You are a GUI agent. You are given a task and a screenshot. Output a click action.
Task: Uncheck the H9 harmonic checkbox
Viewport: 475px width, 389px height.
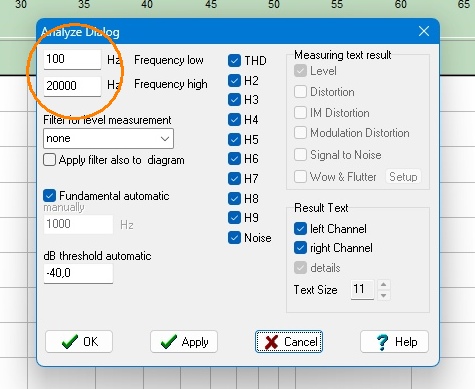[234, 218]
